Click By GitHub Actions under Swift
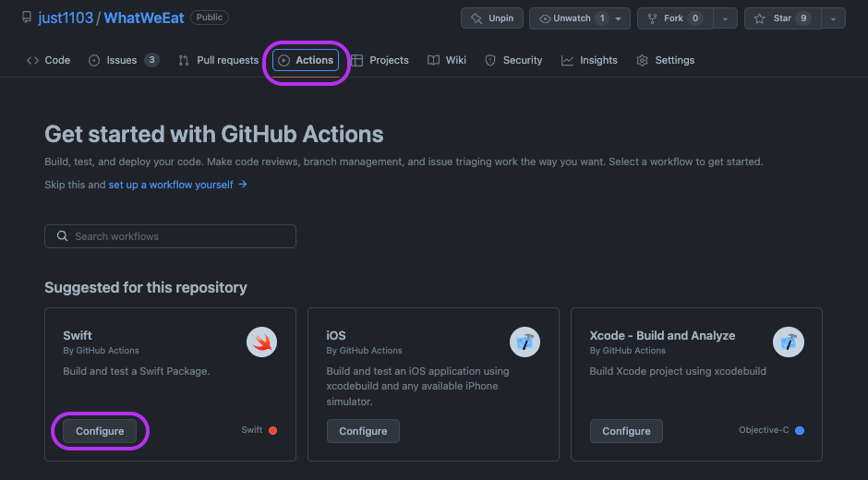This screenshot has height=480, width=868. point(101,351)
